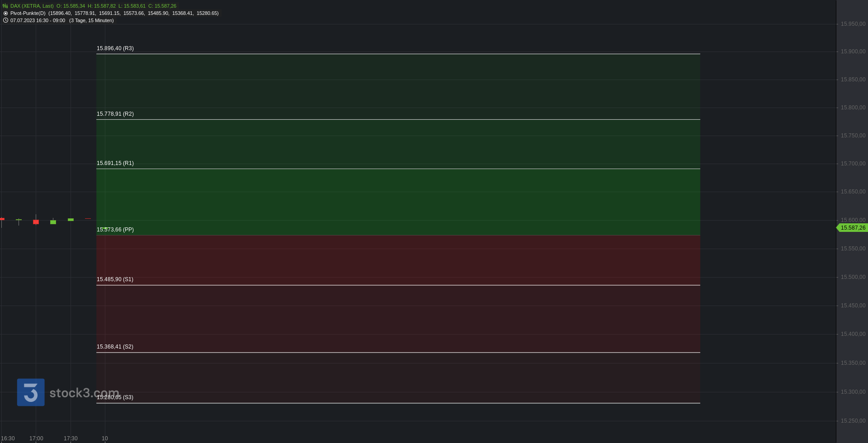This screenshot has height=443, width=868.
Task: Open the Pivot-Punkte(D) indicator label
Action: tap(28, 13)
